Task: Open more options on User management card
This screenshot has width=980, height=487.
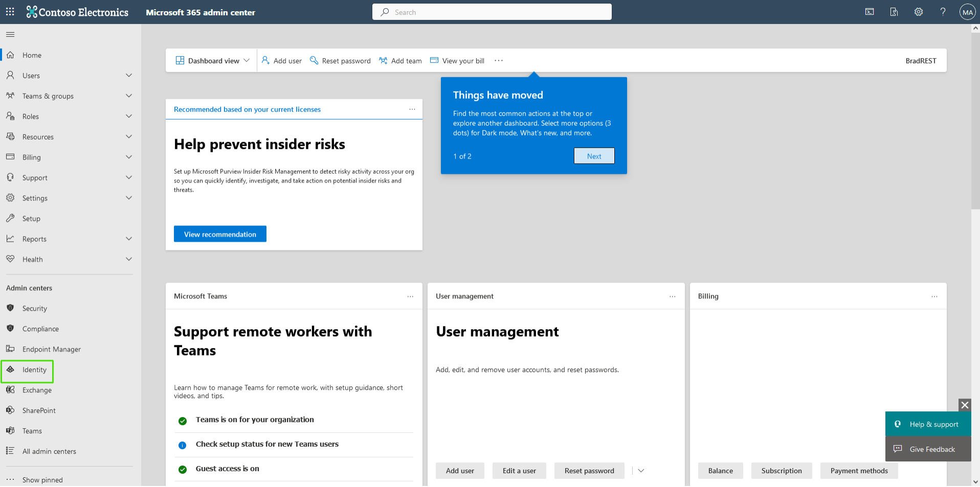Action: [x=672, y=296]
